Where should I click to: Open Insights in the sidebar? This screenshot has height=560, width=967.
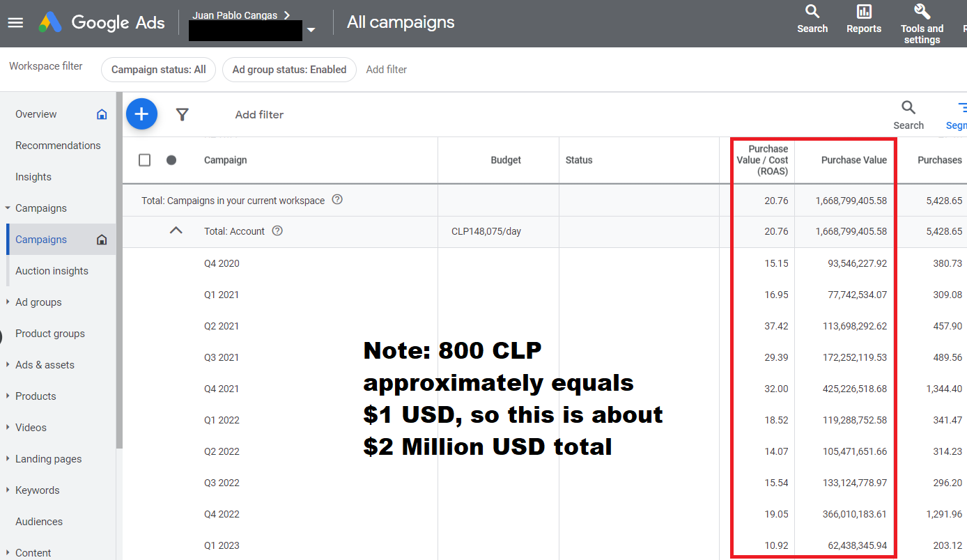pos(33,177)
